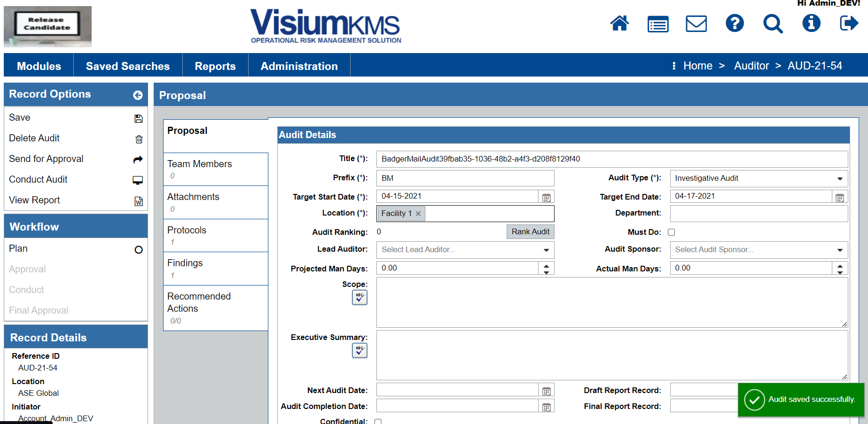Viewport: 868px width, 424px height.
Task: Open Audit Completion Date calendar picker
Action: click(x=547, y=407)
